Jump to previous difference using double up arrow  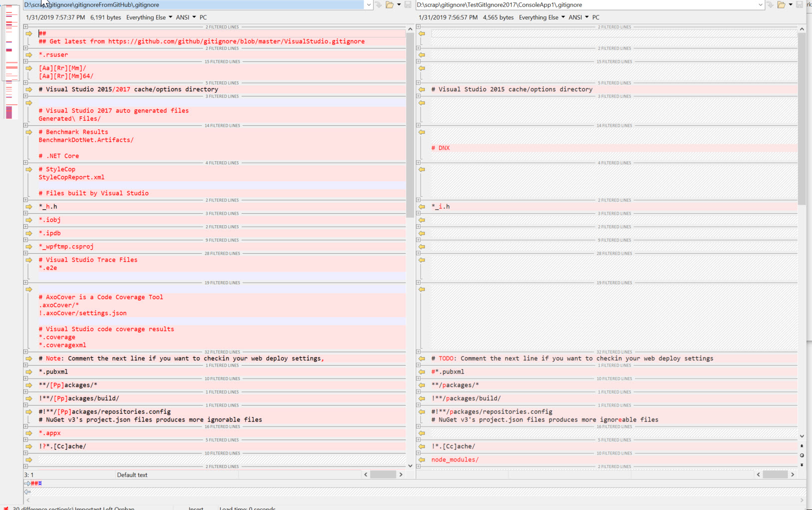coord(802,446)
